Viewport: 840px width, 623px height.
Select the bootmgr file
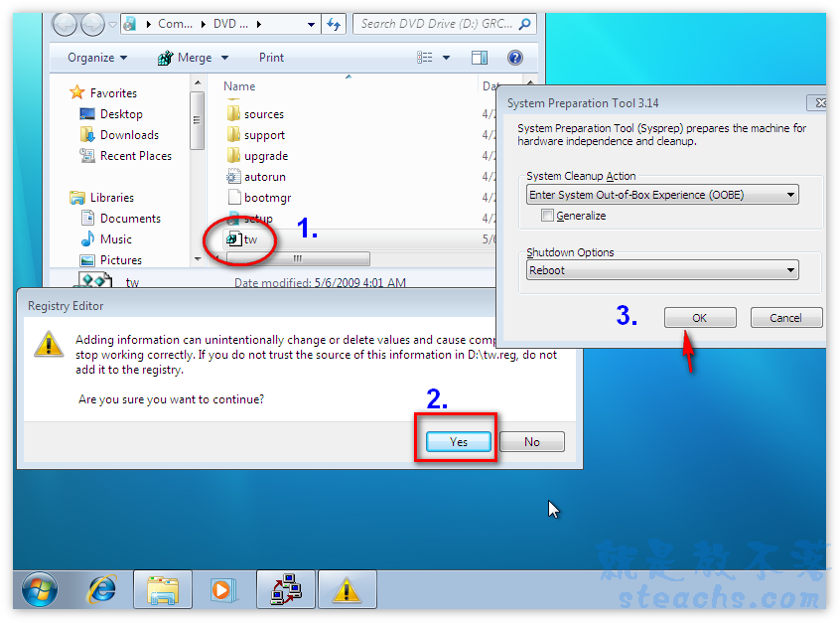click(x=259, y=198)
